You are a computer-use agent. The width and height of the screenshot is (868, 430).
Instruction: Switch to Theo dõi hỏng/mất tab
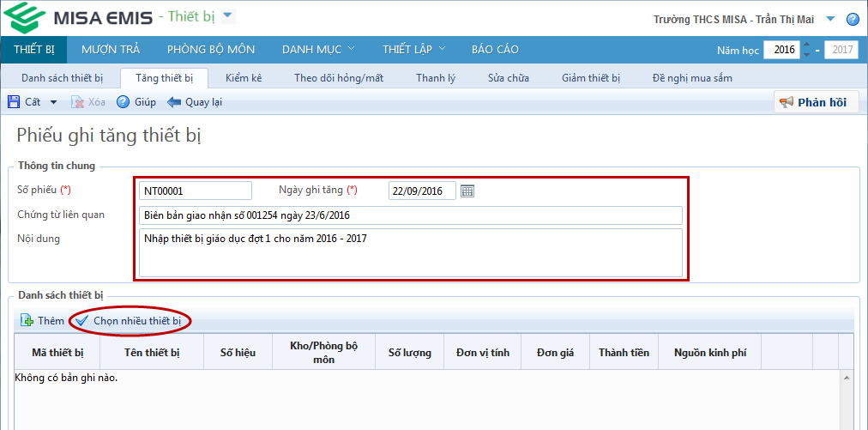coord(339,78)
